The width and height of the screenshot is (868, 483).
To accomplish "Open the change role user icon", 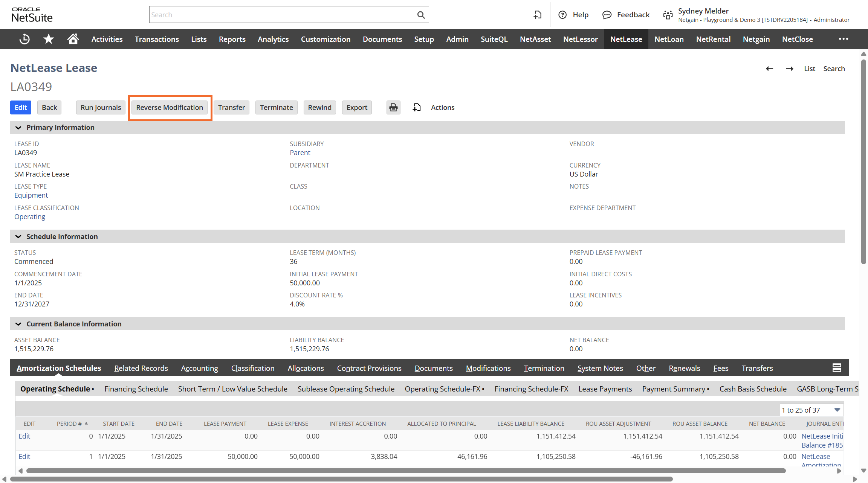I will [x=668, y=15].
